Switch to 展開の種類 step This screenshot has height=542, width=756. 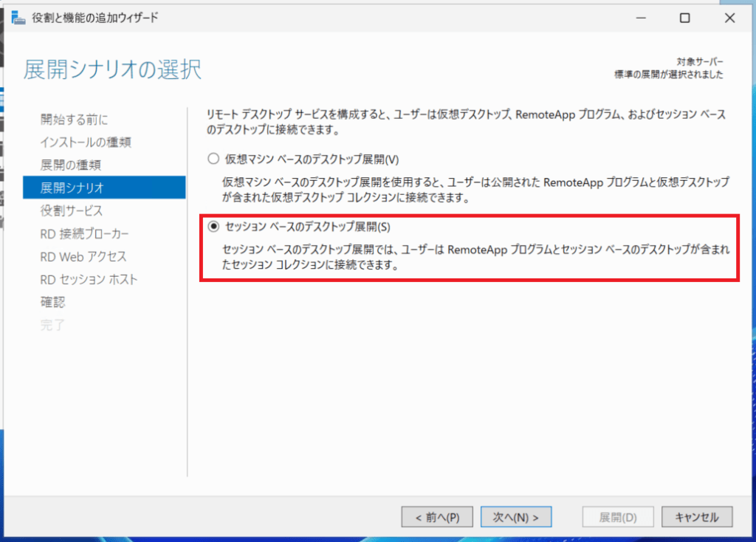pyautogui.click(x=71, y=165)
